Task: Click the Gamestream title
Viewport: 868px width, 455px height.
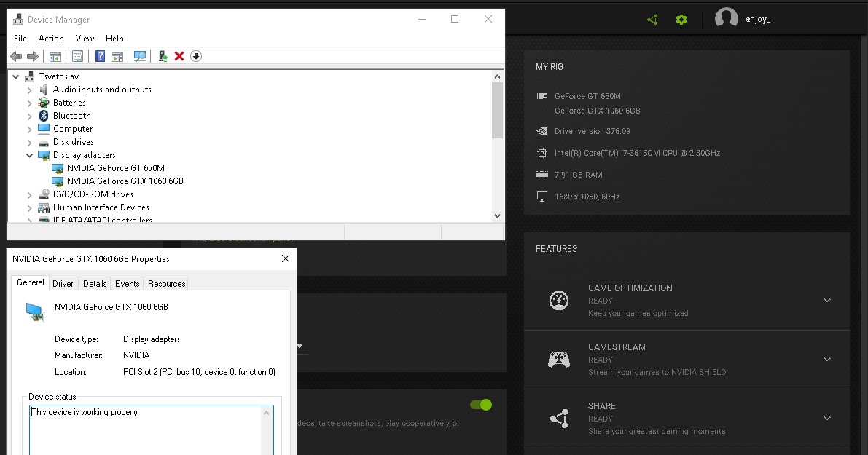Action: click(617, 347)
